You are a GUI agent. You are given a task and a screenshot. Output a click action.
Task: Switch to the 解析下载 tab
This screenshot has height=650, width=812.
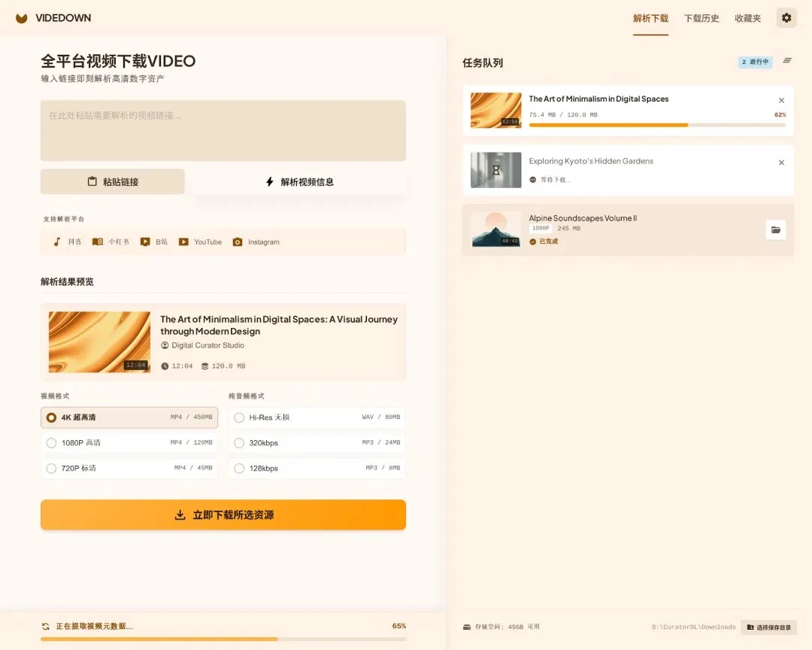click(650, 19)
